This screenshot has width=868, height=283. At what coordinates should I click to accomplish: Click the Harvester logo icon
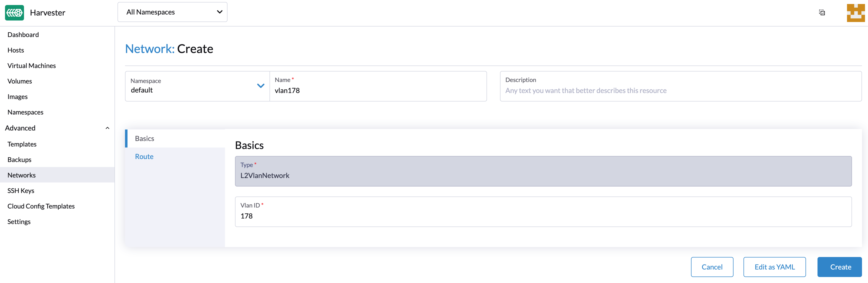coord(14,13)
